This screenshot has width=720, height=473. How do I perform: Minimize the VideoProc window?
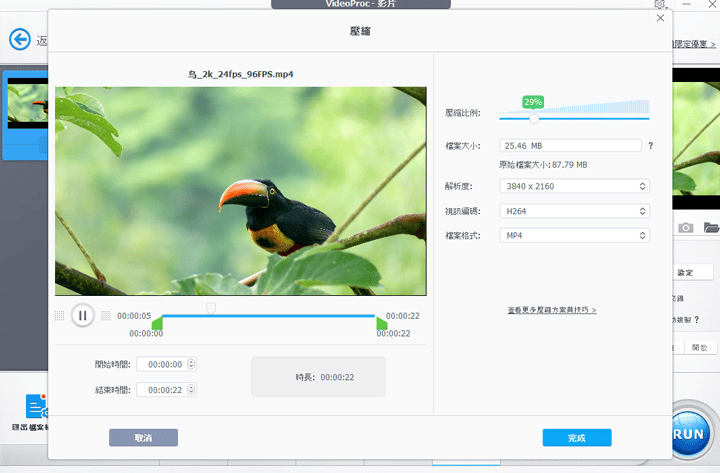(x=686, y=4)
